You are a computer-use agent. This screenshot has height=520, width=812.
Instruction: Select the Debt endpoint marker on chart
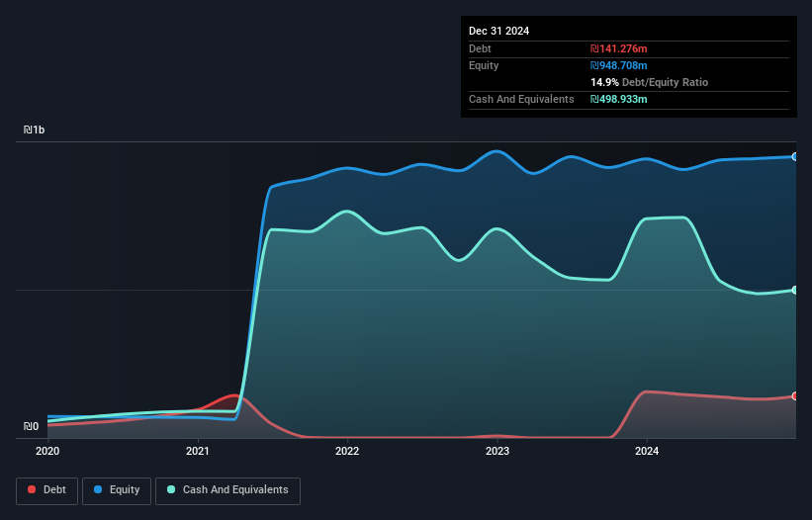point(795,395)
